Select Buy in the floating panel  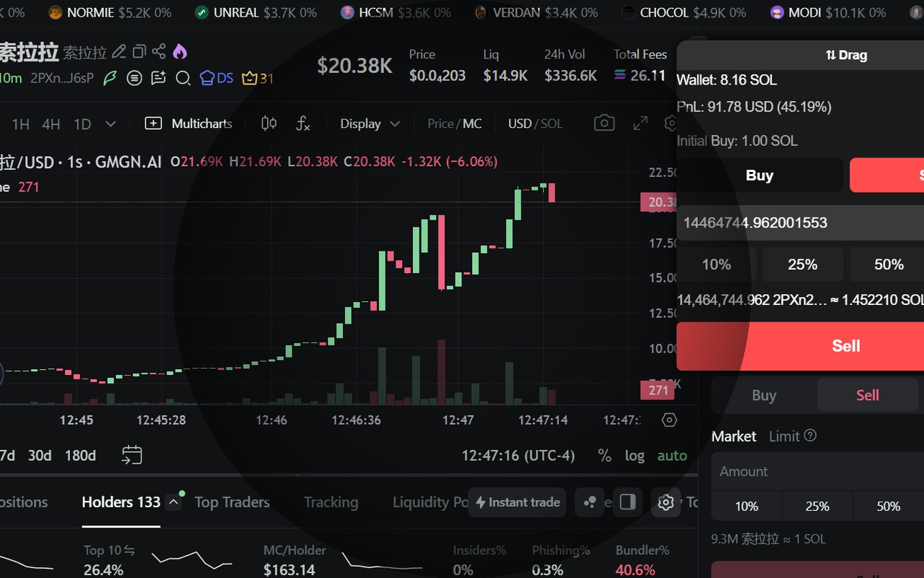point(759,175)
